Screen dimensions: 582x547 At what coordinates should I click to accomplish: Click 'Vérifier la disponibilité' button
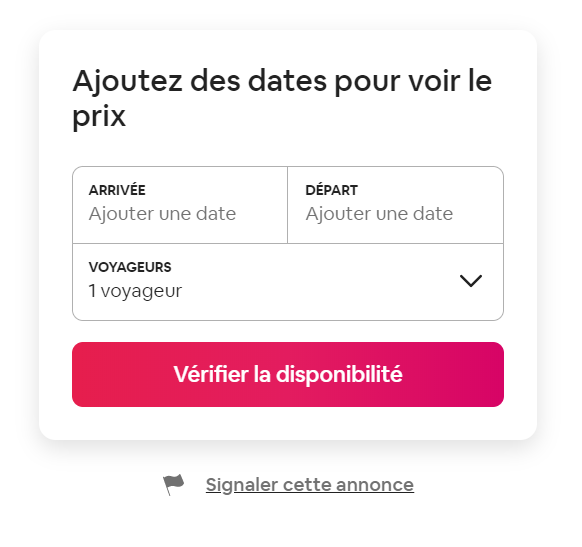288,374
